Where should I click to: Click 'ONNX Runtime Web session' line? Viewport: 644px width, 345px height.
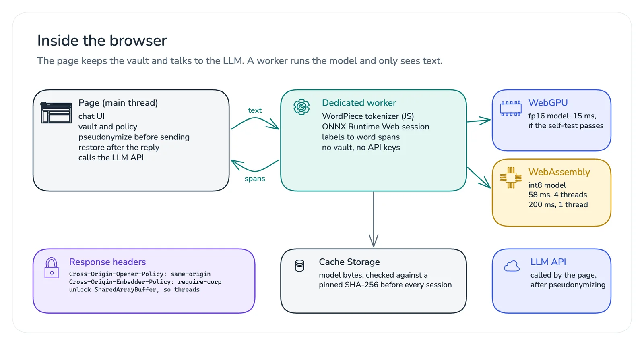pyautogui.click(x=376, y=127)
